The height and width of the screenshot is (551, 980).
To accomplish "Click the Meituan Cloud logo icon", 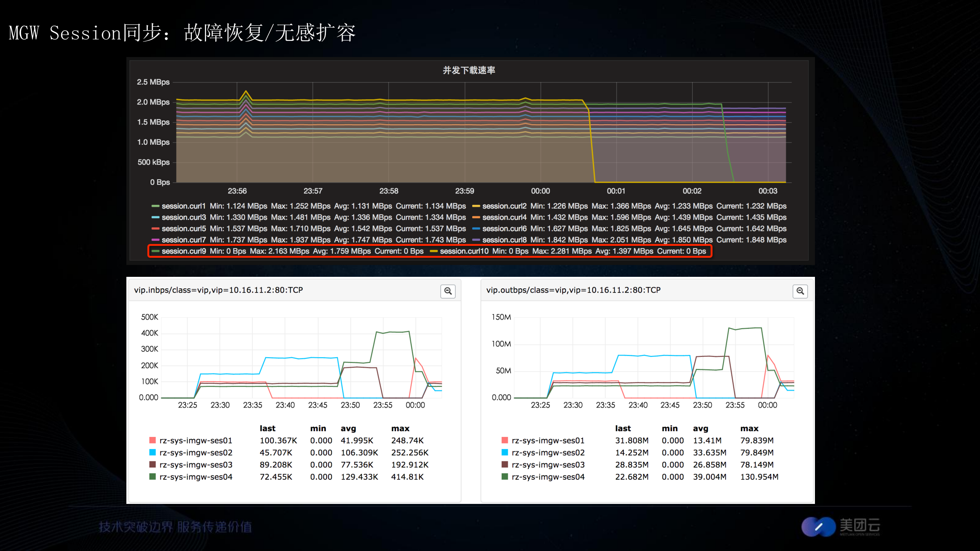I will coord(818,526).
